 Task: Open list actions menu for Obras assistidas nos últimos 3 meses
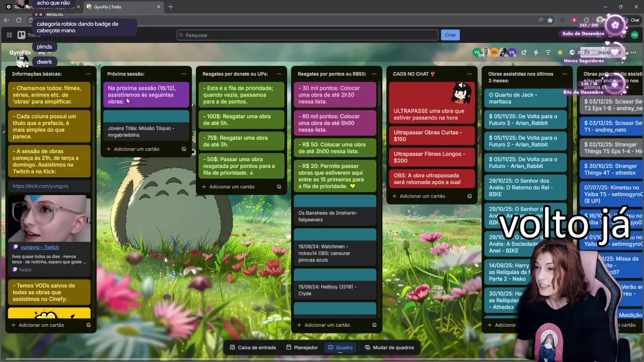click(x=565, y=74)
